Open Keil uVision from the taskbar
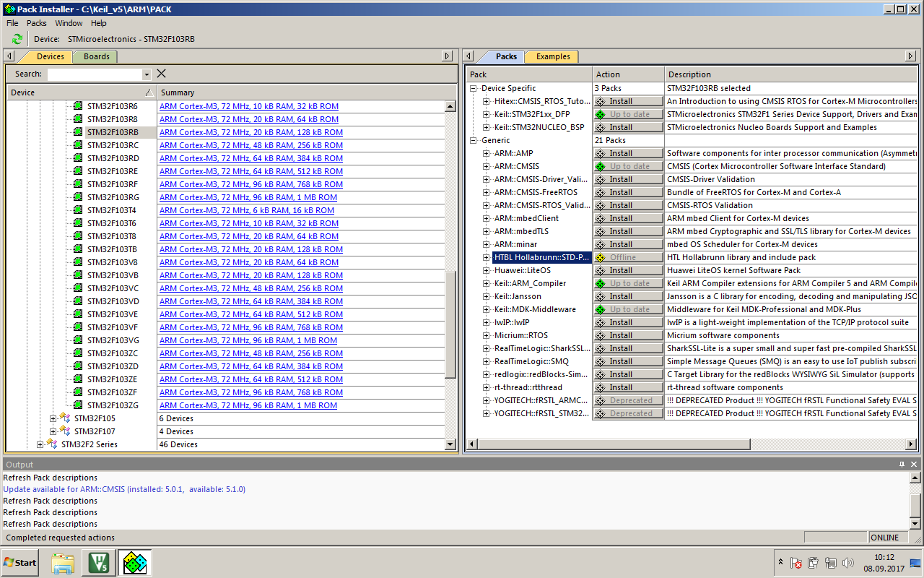 (x=97, y=563)
